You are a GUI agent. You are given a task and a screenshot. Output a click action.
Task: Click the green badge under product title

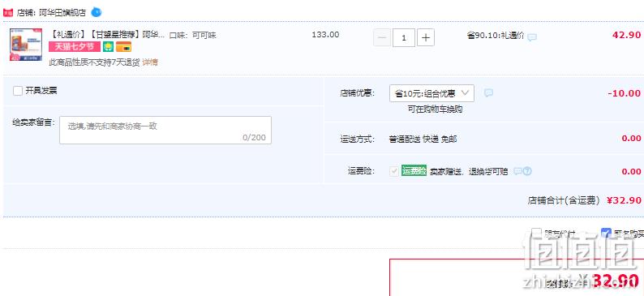[x=108, y=47]
